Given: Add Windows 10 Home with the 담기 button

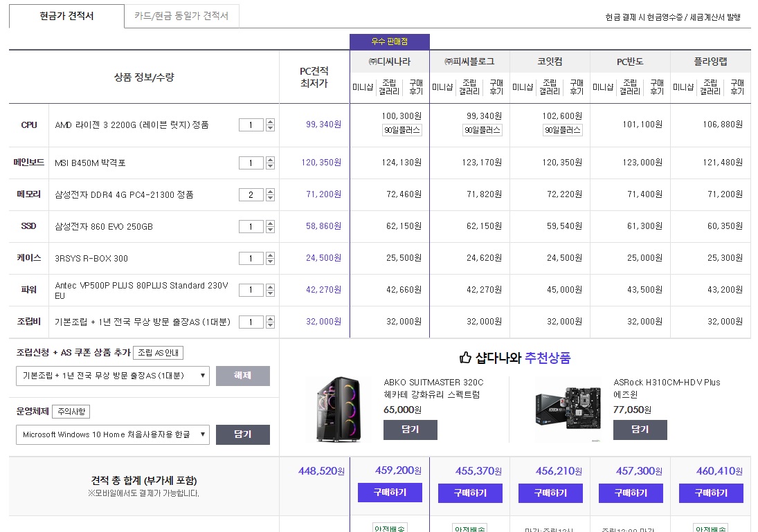Looking at the screenshot, I should click(x=243, y=435).
